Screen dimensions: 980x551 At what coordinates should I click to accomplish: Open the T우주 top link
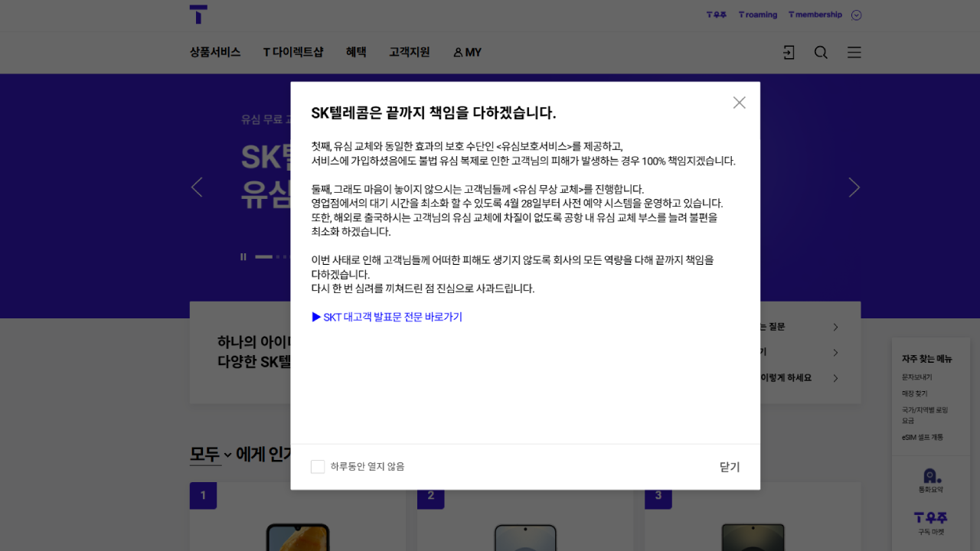pyautogui.click(x=716, y=15)
